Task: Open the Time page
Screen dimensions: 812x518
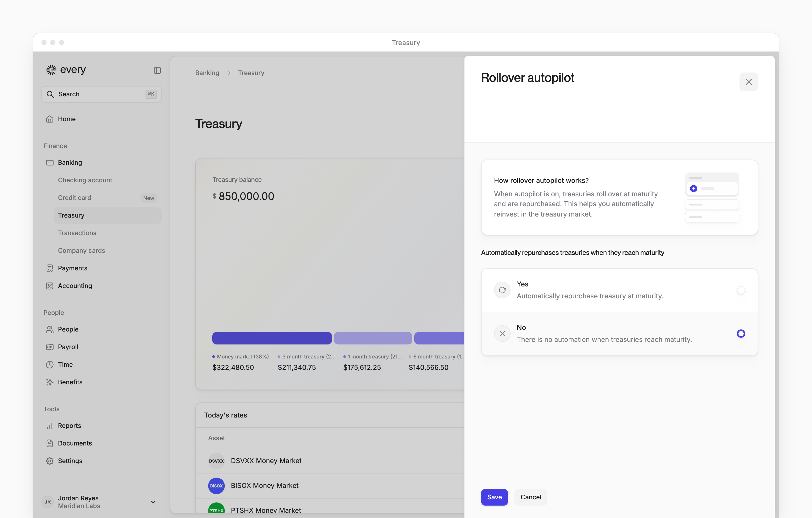Action: (101, 364)
